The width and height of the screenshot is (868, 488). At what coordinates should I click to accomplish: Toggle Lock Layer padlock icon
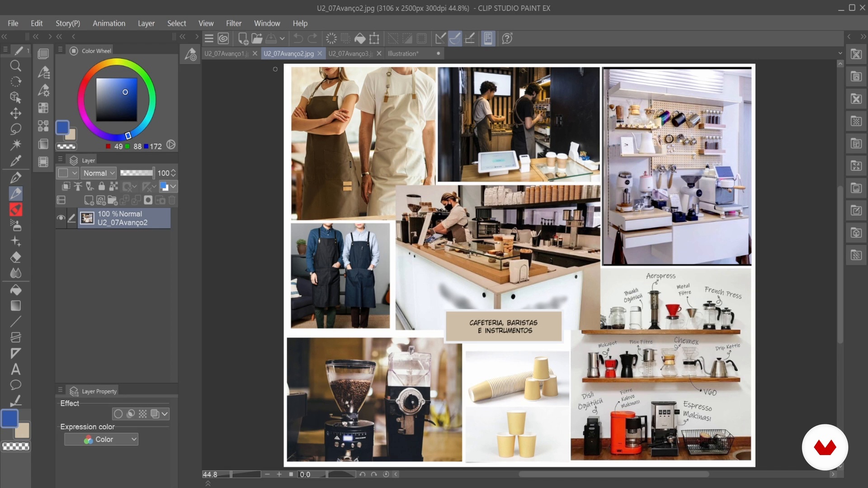click(102, 186)
